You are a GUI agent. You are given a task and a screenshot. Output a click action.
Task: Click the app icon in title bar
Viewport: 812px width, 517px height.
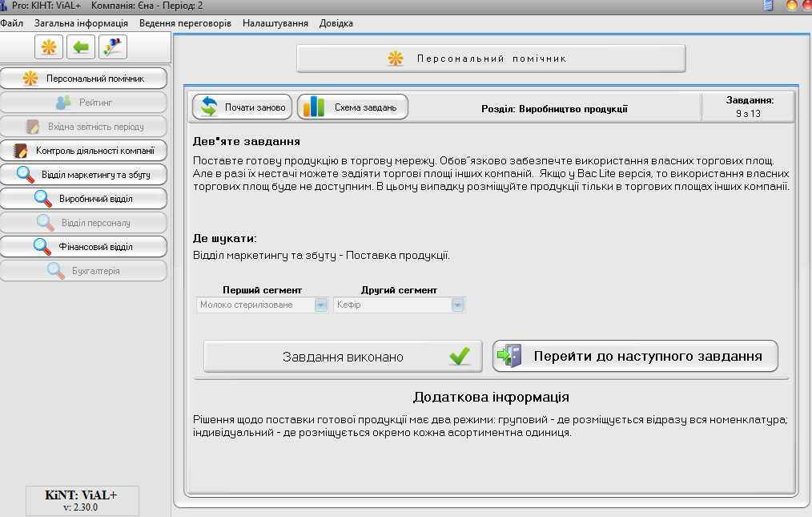4,6
